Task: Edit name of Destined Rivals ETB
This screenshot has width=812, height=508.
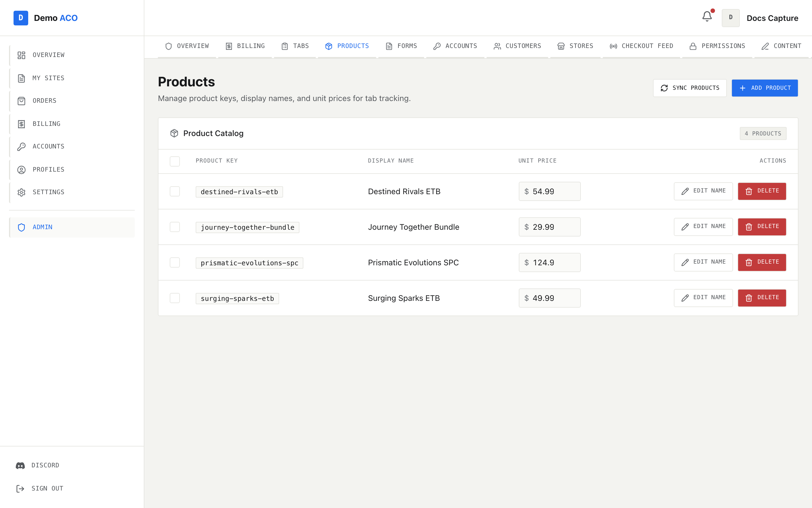Action: tap(703, 191)
